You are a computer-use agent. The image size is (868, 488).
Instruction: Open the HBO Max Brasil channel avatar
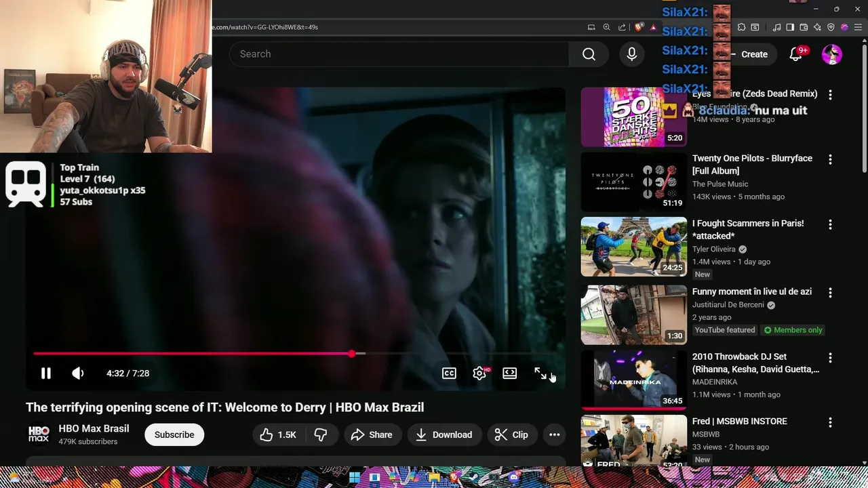pos(39,434)
